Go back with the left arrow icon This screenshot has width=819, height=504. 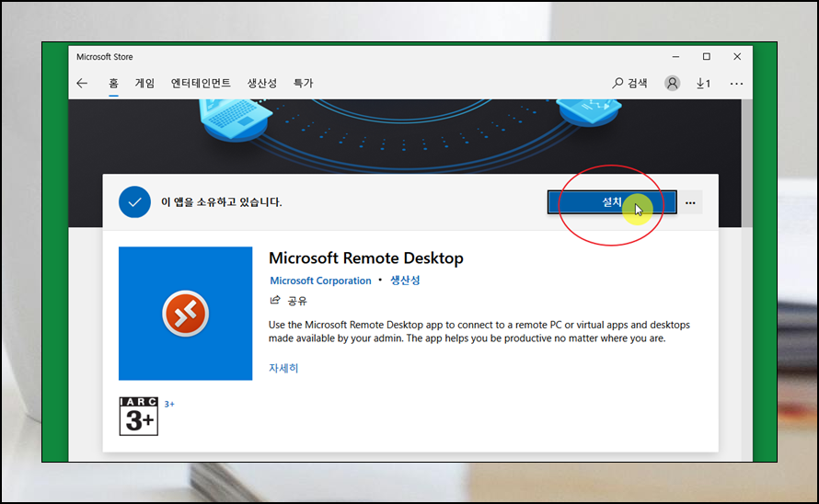tap(82, 83)
